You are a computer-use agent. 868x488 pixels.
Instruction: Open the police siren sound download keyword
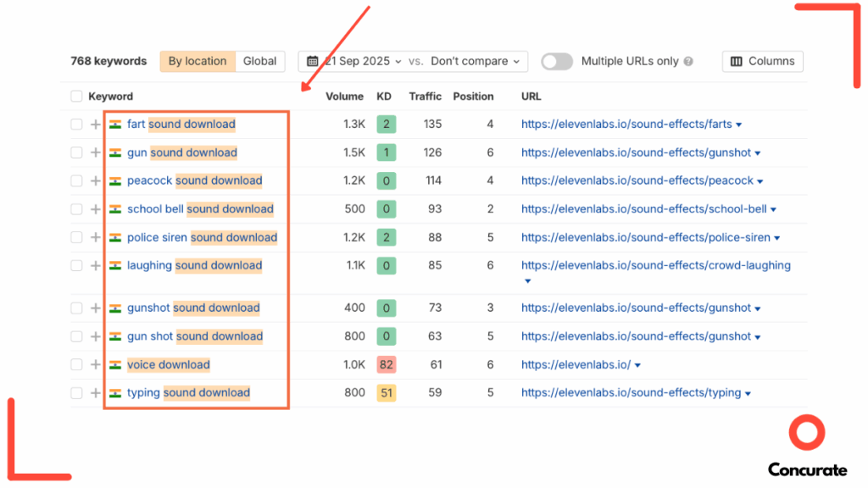pyautogui.click(x=202, y=237)
